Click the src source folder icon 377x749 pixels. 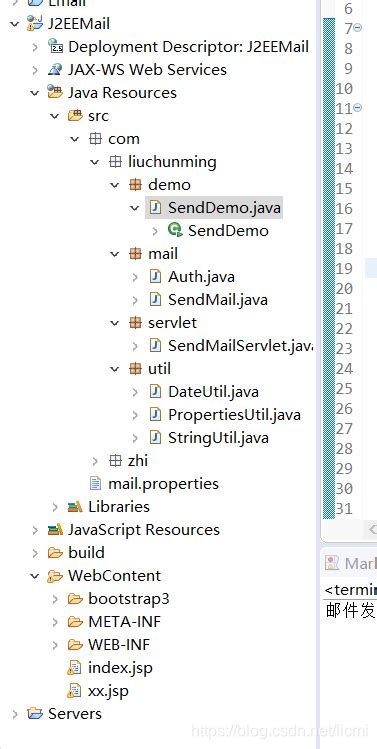click(75, 116)
